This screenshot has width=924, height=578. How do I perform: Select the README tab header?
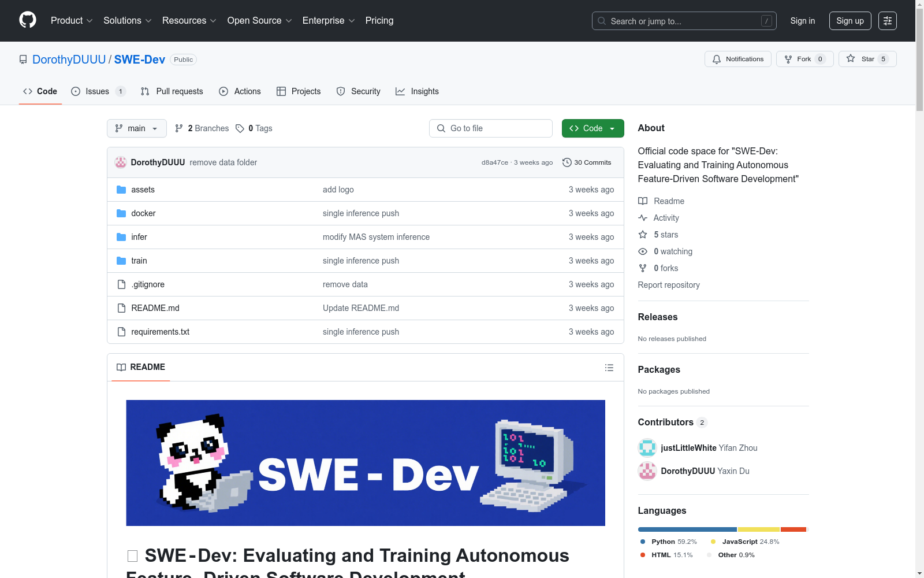pos(141,367)
